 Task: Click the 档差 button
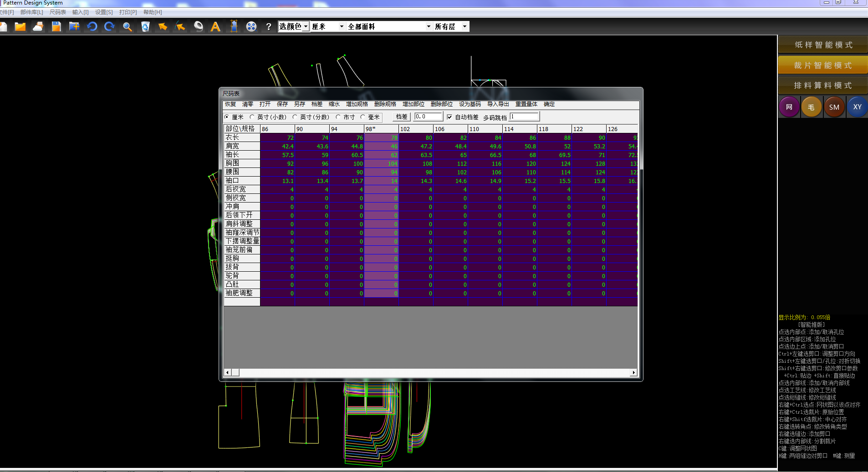point(401,117)
